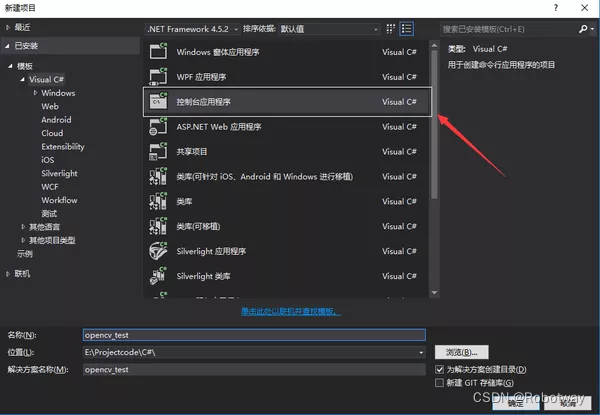The height and width of the screenshot is (415, 600).
Task: Expand the 其他项目类型 tree node
Action: click(23, 241)
